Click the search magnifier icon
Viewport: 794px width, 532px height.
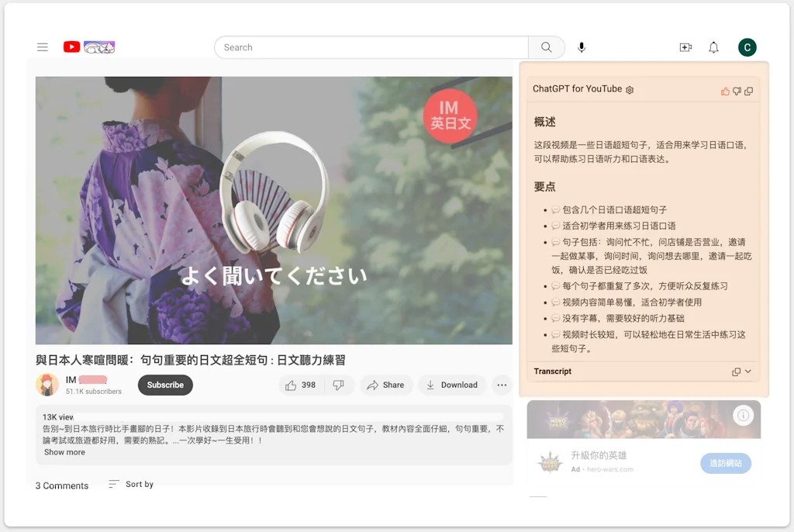click(x=547, y=47)
